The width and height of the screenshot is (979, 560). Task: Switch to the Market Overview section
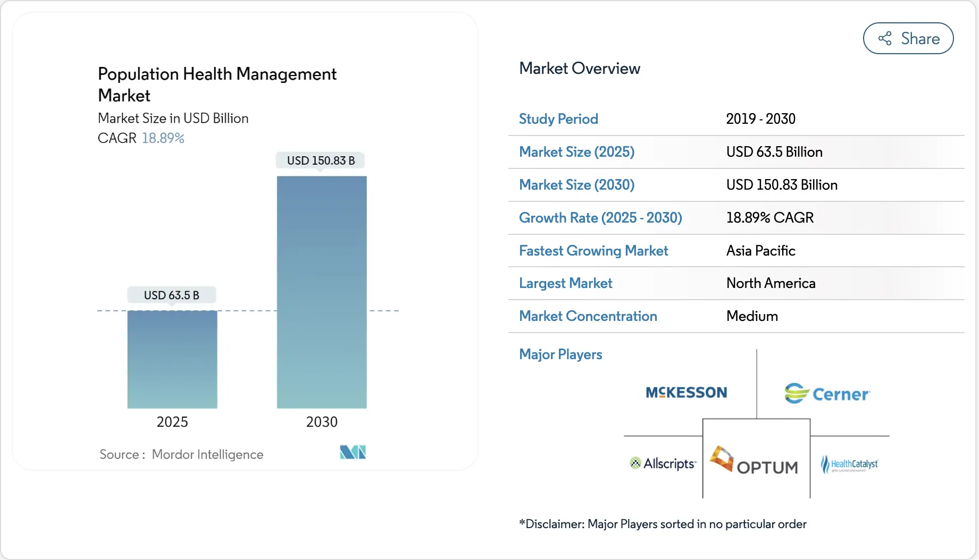580,68
